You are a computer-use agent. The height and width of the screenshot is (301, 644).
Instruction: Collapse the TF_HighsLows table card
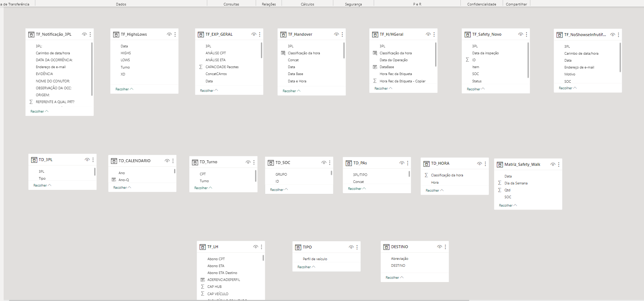click(x=124, y=89)
